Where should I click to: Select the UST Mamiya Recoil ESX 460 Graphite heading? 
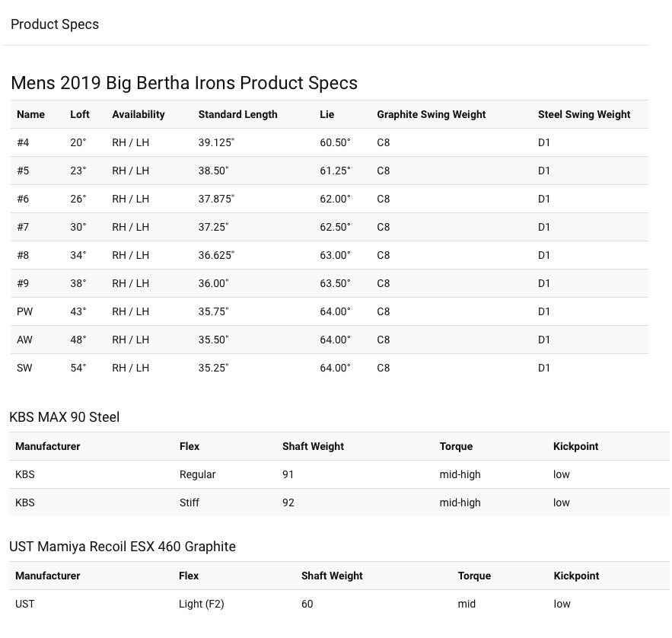(x=123, y=547)
